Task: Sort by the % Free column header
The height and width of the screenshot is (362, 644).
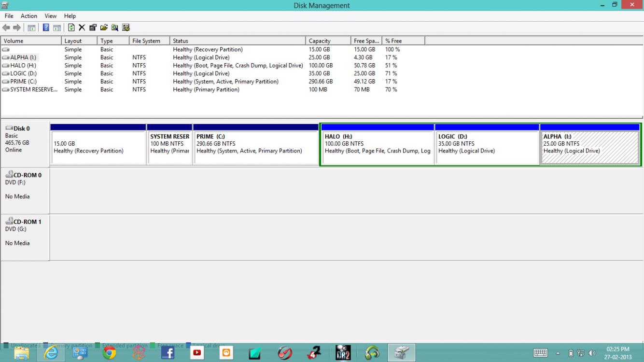Action: coord(404,41)
